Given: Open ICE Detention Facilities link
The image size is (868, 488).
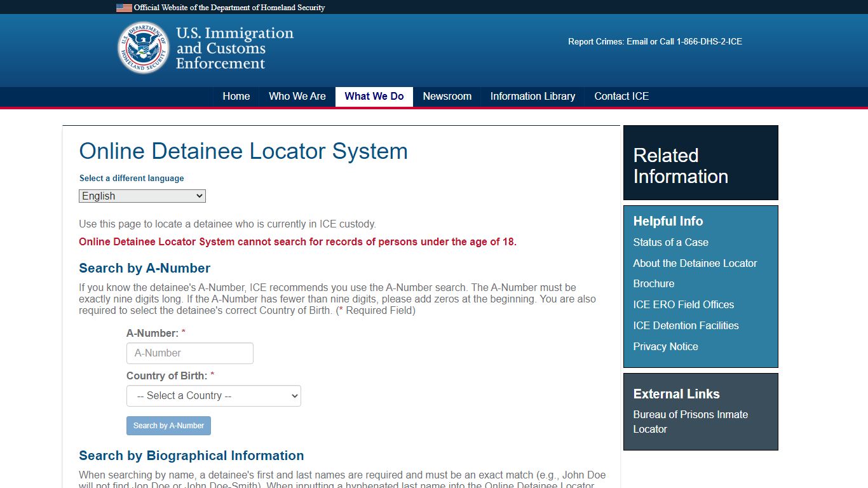Looking at the screenshot, I should [x=686, y=325].
